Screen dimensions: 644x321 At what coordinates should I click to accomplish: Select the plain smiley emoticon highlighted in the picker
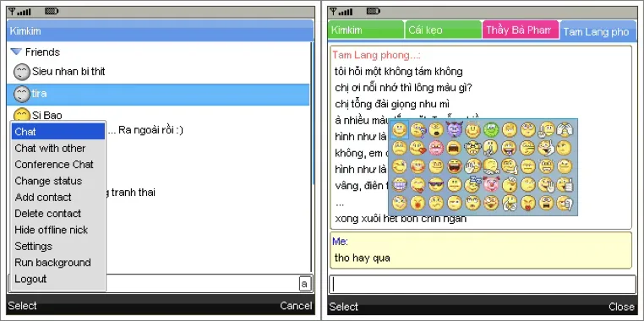pyautogui.click(x=400, y=130)
